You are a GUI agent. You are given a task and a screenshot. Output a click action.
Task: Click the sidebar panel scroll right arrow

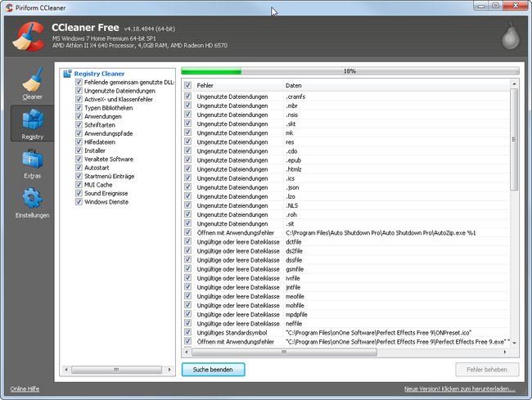169,370
